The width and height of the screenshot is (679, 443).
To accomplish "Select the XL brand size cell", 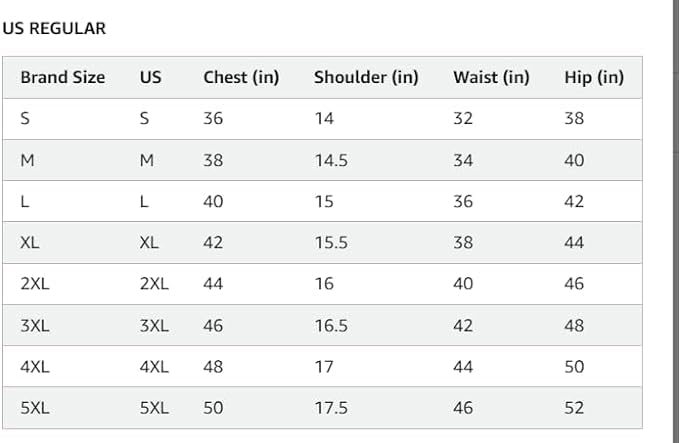I will coord(30,242).
